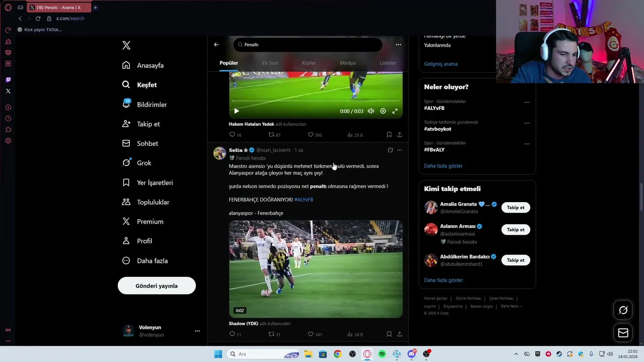Image resolution: width=644 pixels, height=362 pixels.
Task: Open search options three-dot menu
Action: coord(398,45)
